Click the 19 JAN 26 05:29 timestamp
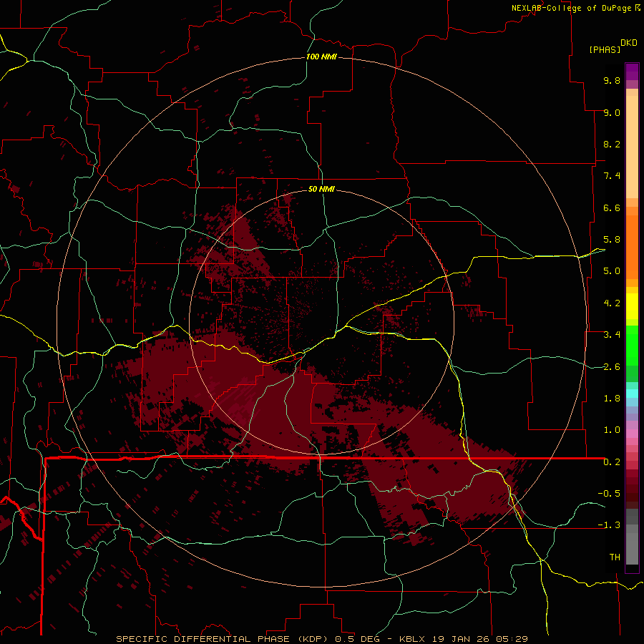 [479, 639]
